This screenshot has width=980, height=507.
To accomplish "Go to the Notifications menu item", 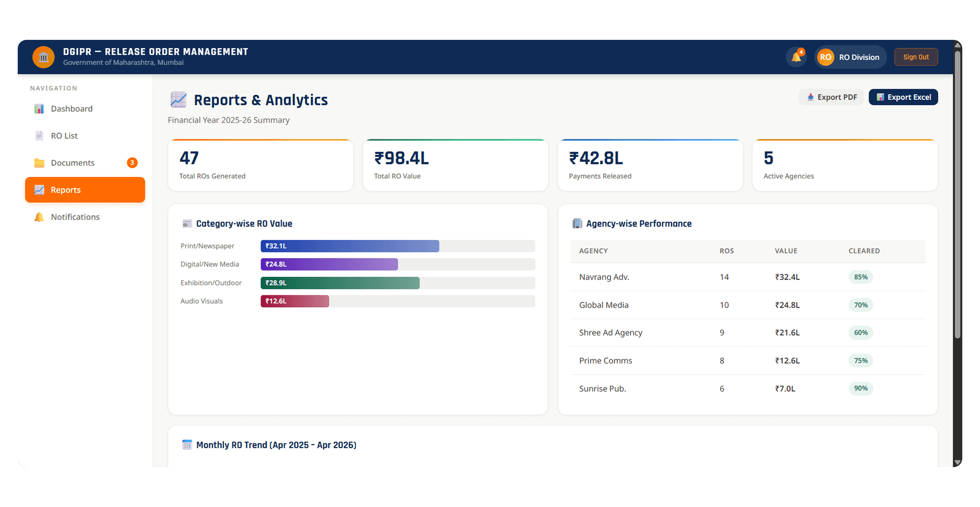I will (x=85, y=217).
